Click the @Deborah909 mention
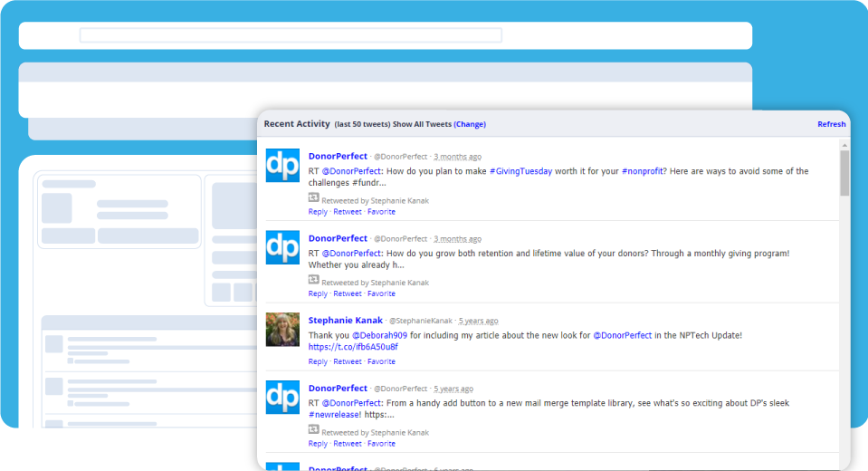 [x=380, y=335]
